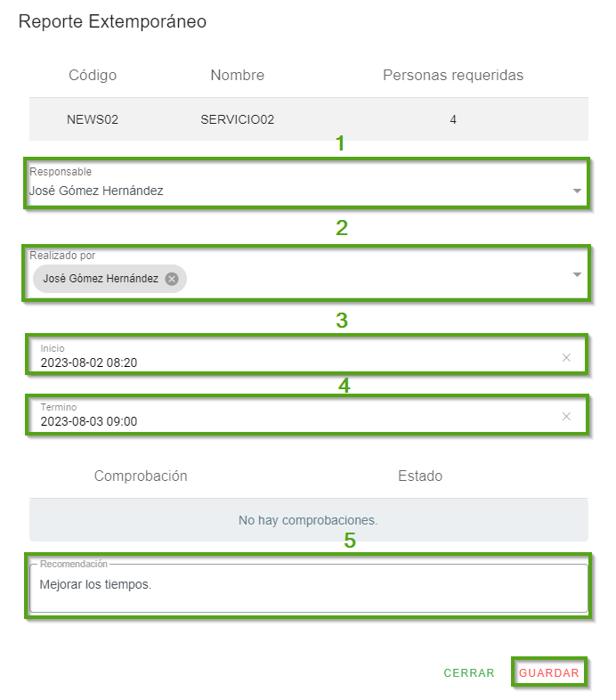This screenshot has width=616, height=700.
Task: Click the No hay comprobaciones message
Action: [308, 520]
